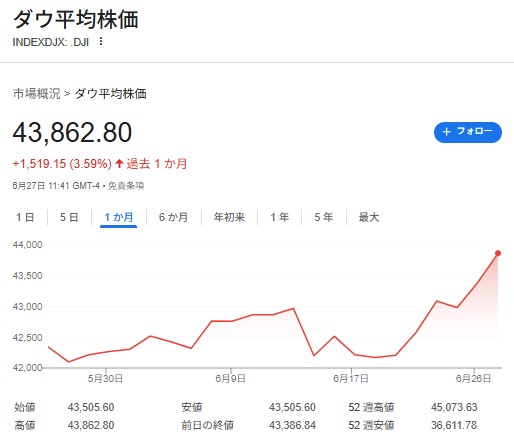This screenshot has width=514, height=447.
Task: Click the 43,000 y-axis label
Action: [x=28, y=307]
